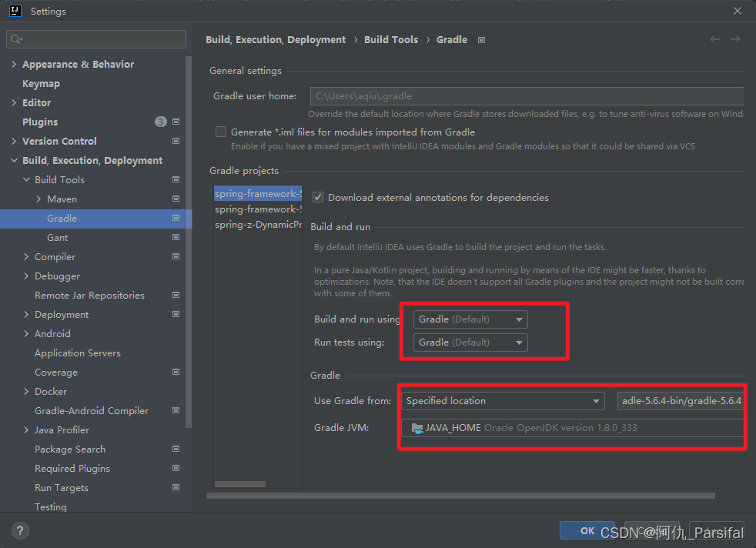Click the icon after the Gradle breadcrumb
The width and height of the screenshot is (756, 548).
(x=481, y=40)
